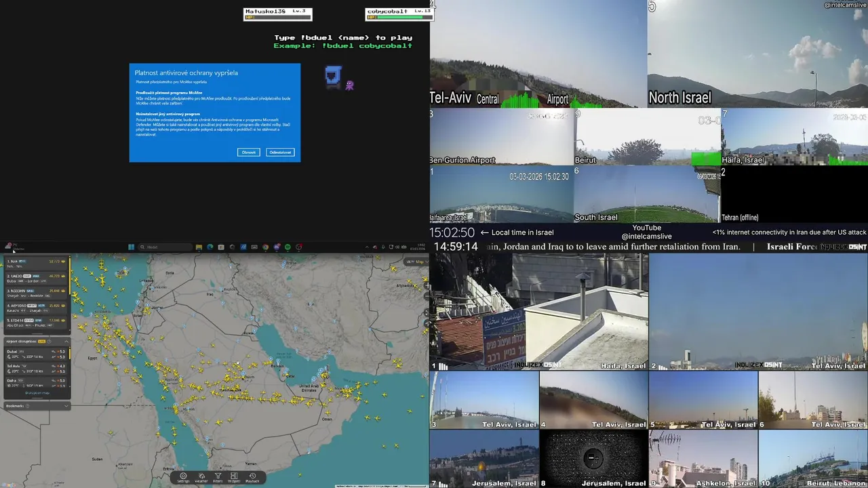
Task: Click the 15:02:50 Israel local time
Action: click(x=452, y=232)
